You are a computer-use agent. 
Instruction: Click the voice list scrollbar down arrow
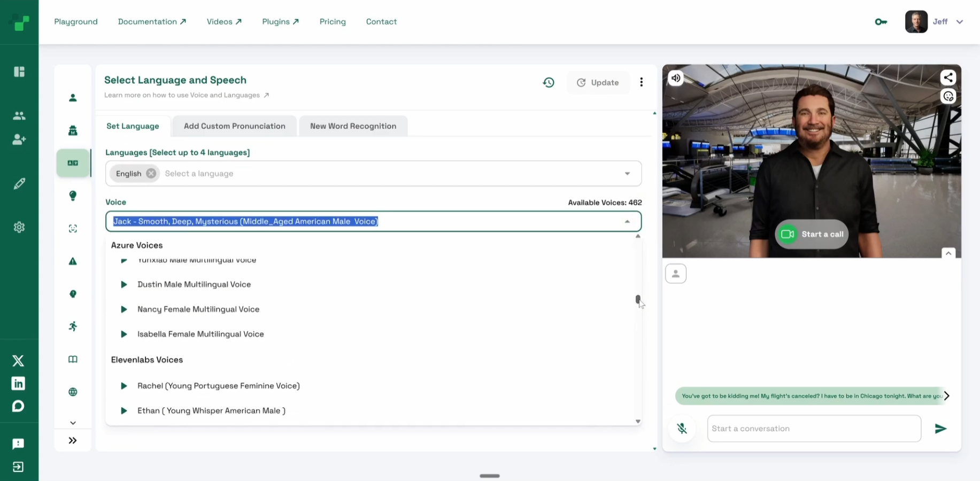638,421
